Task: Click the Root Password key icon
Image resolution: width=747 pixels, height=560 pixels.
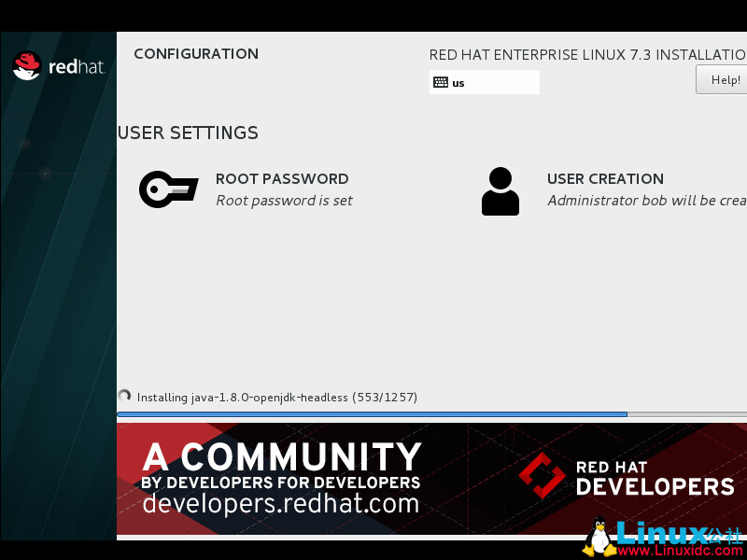Action: tap(168, 189)
